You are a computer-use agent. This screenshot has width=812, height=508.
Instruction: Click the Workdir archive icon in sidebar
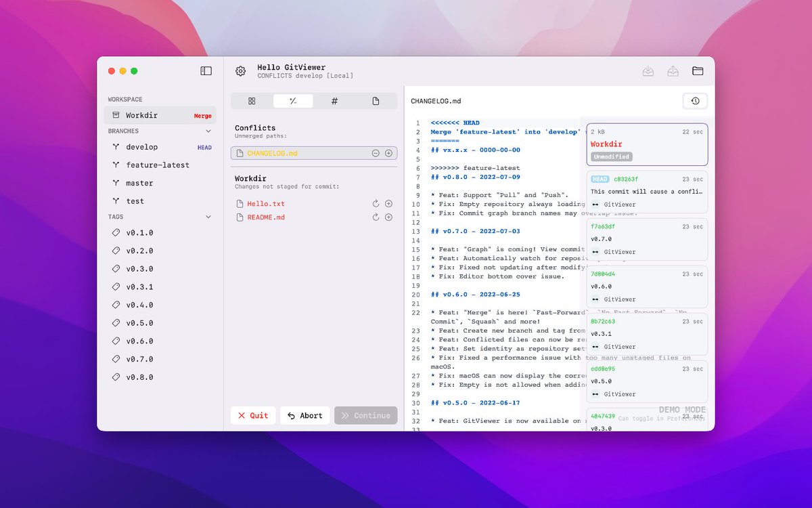coord(116,115)
